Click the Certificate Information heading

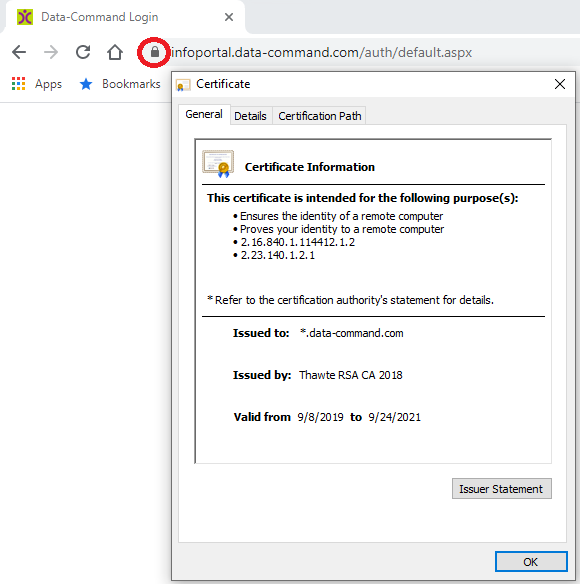click(310, 167)
